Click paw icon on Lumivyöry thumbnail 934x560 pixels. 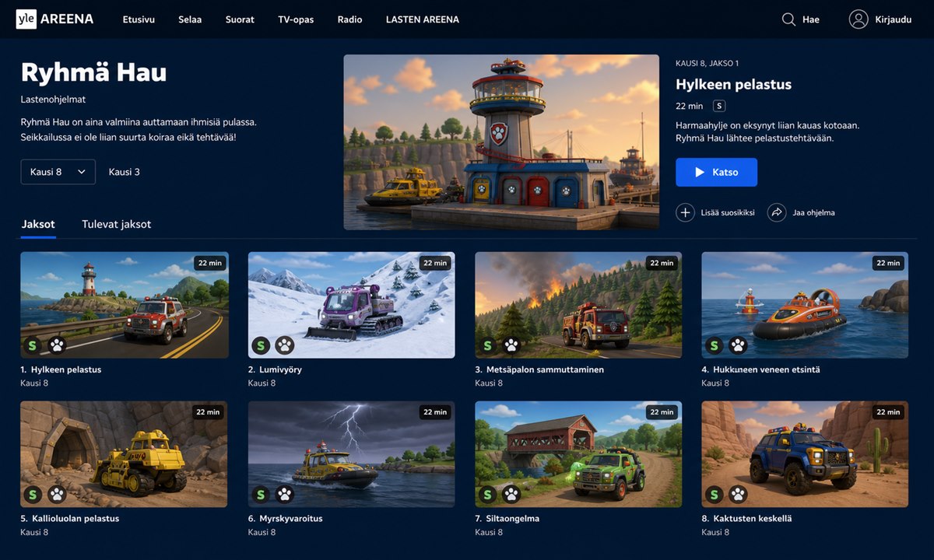click(x=285, y=345)
